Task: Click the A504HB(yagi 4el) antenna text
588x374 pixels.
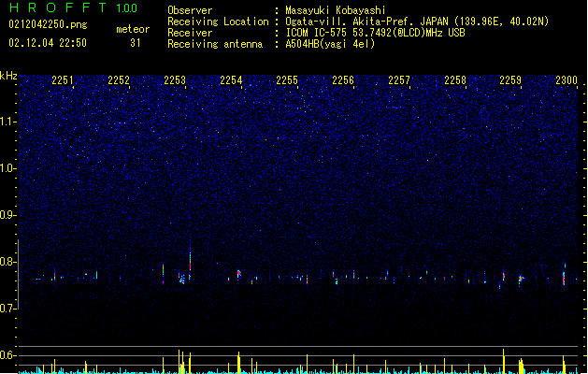Action: [330, 44]
